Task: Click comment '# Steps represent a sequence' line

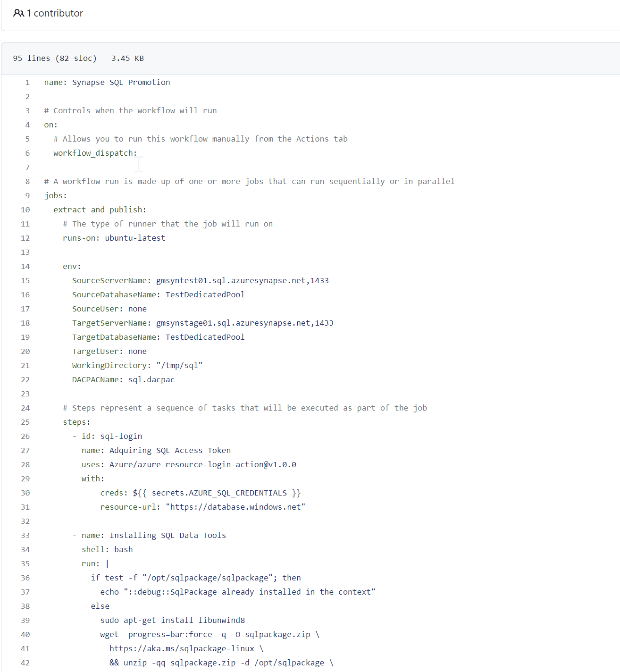Action: coord(245,408)
